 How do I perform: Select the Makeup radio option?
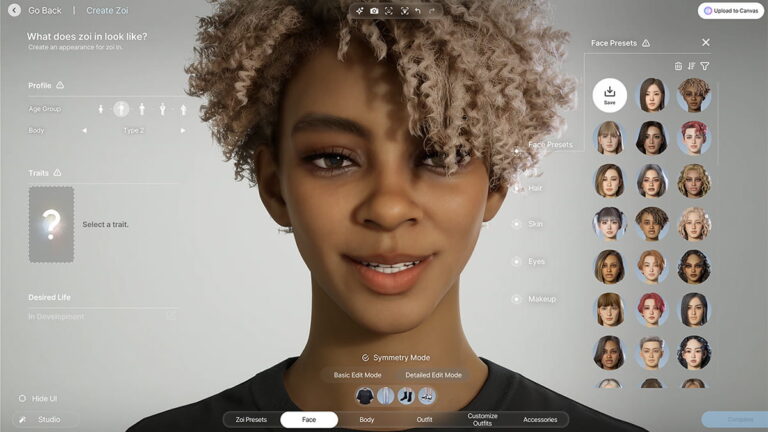(x=516, y=299)
